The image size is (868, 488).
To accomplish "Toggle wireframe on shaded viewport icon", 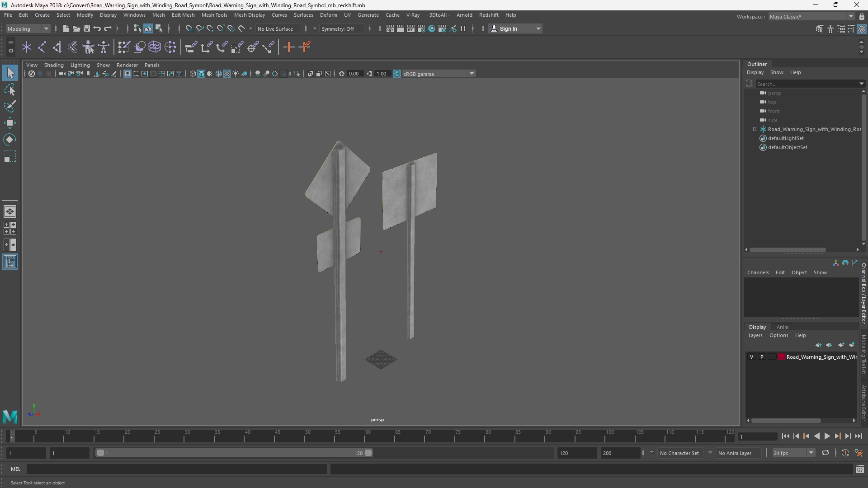I will (x=218, y=74).
